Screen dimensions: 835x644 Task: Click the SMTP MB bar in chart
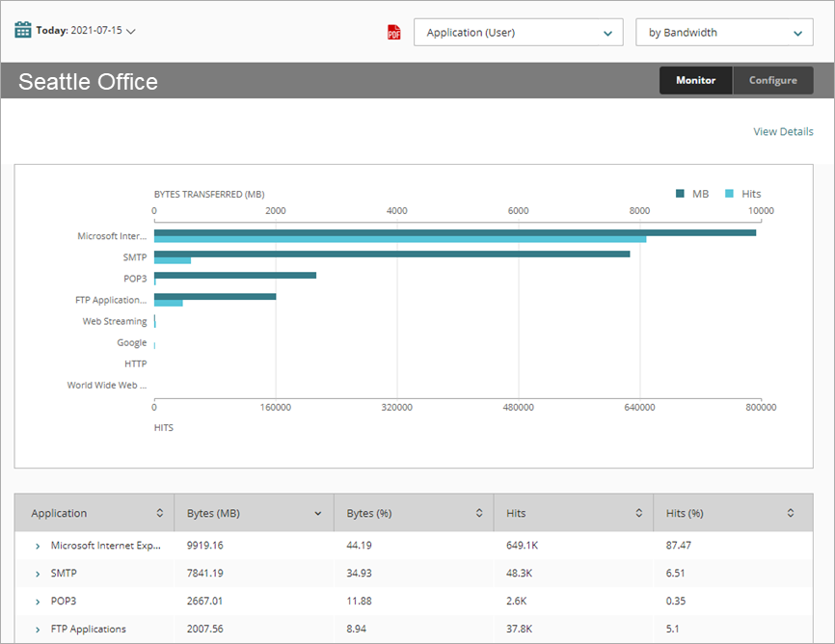[x=391, y=255]
